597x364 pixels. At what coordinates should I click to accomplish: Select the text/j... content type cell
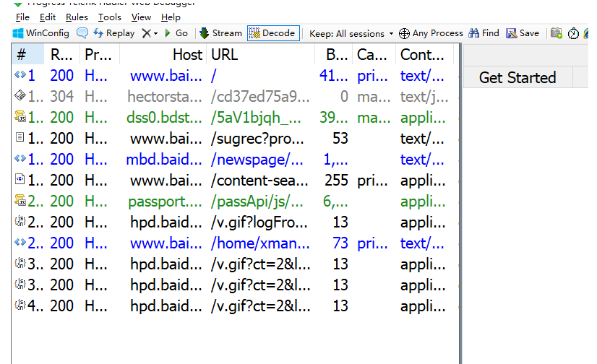point(424,96)
